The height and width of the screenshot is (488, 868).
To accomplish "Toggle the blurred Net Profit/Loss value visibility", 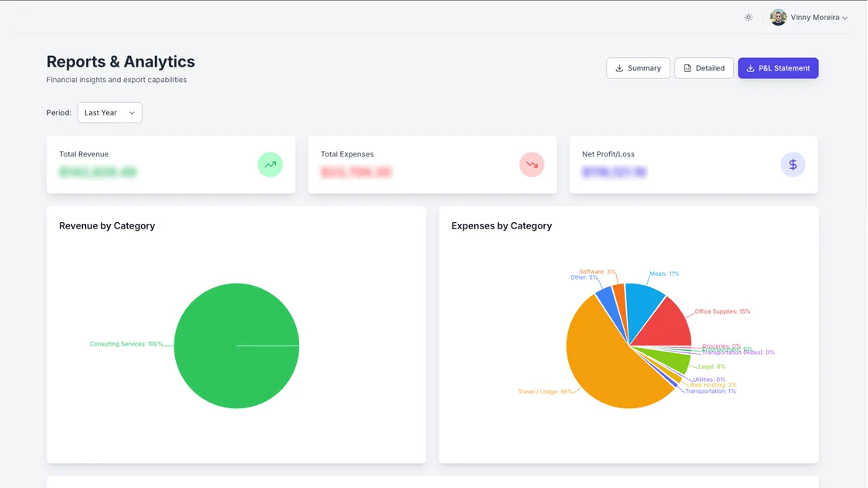I will (611, 171).
